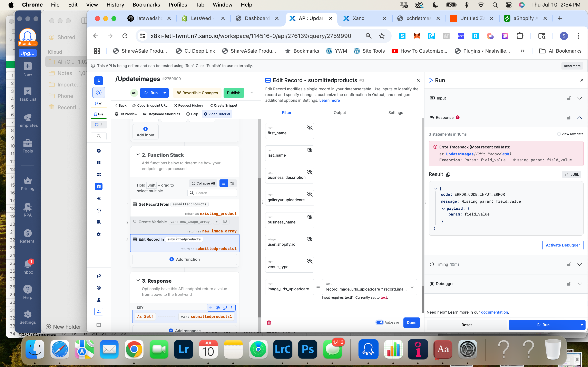Open Chrome's Bookmarks menu in the menu bar
The width and height of the screenshot is (588, 367).
pos(146,5)
